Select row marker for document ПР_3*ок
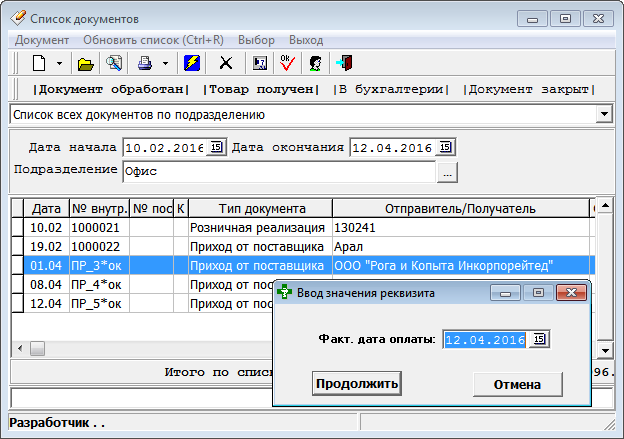 coord(18,265)
